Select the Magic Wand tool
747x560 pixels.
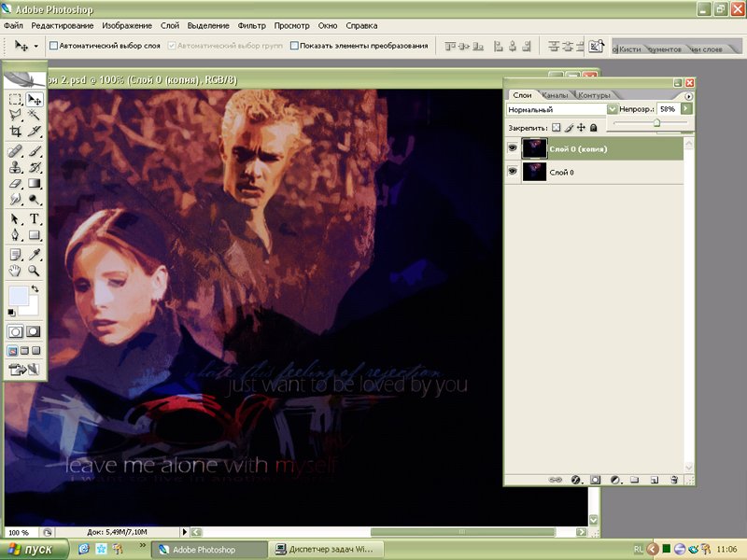coord(35,115)
